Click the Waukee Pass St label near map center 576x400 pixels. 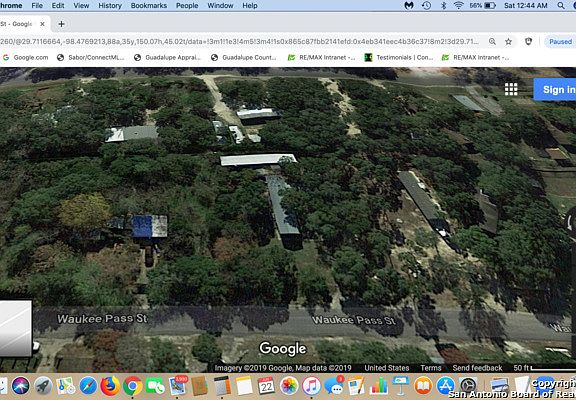(x=354, y=320)
